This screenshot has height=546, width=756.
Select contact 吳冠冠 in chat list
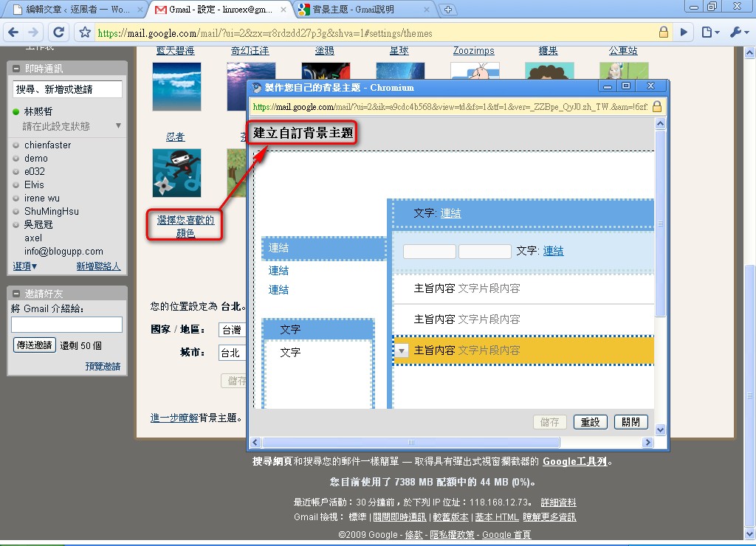[x=38, y=224]
